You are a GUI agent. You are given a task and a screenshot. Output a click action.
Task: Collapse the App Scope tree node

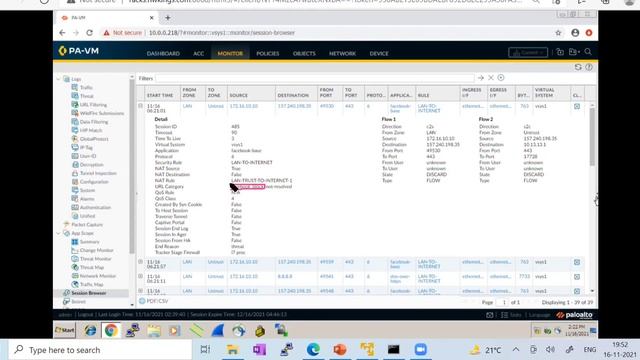tap(58, 233)
